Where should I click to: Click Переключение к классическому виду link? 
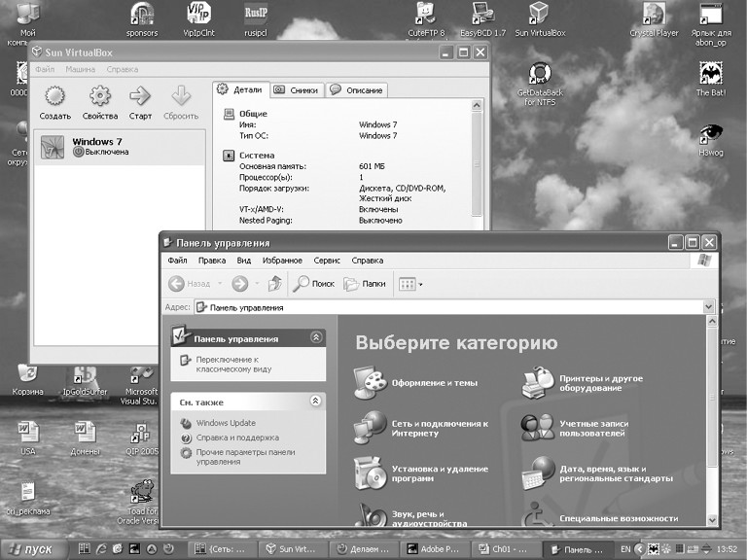pyautogui.click(x=220, y=365)
